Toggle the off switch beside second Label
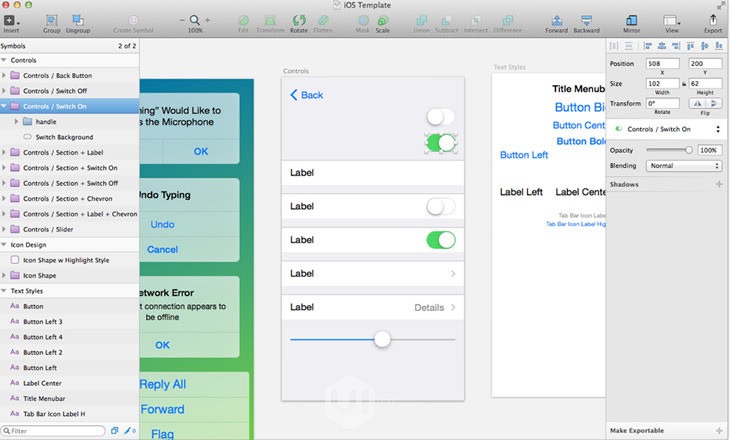Viewport: 730px width, 440px height. click(x=440, y=206)
